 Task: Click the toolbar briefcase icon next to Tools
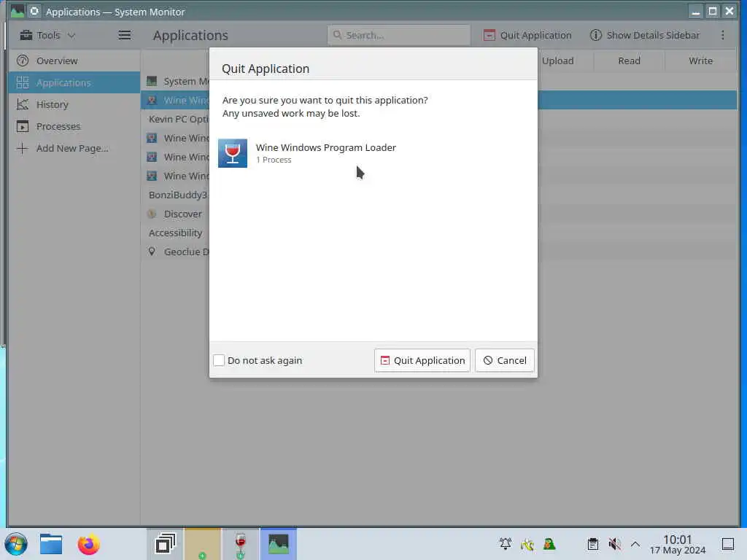click(26, 35)
